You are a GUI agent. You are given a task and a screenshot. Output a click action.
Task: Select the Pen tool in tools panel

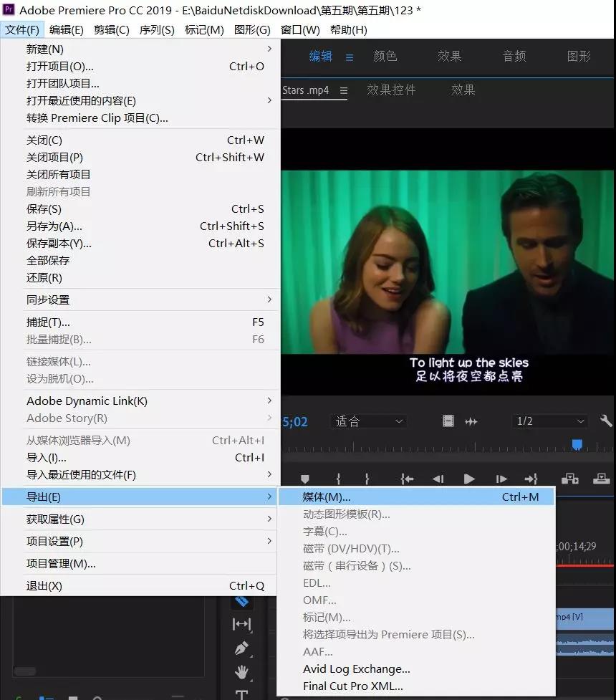coord(241,648)
